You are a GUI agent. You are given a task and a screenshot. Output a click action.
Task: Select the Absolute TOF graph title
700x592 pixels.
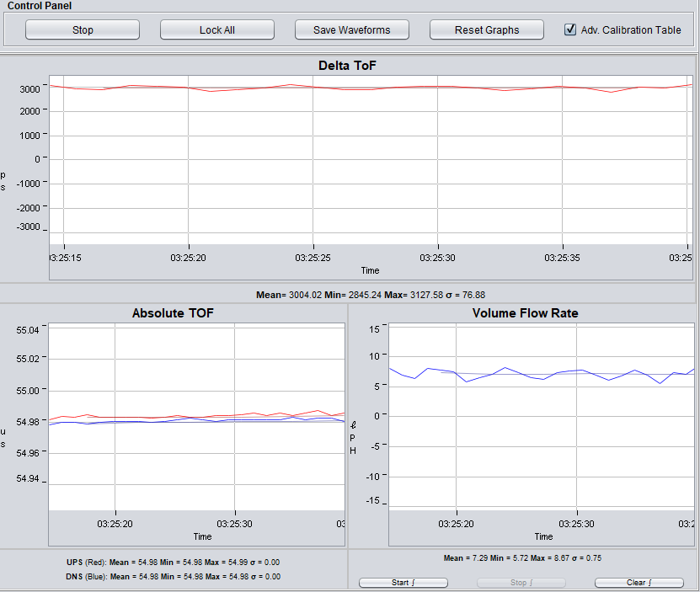pos(172,312)
